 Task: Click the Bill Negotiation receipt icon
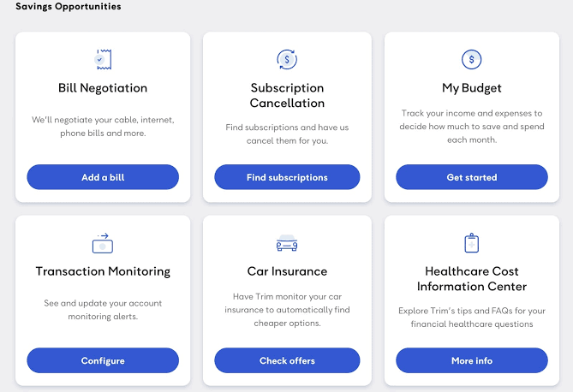[x=103, y=59]
